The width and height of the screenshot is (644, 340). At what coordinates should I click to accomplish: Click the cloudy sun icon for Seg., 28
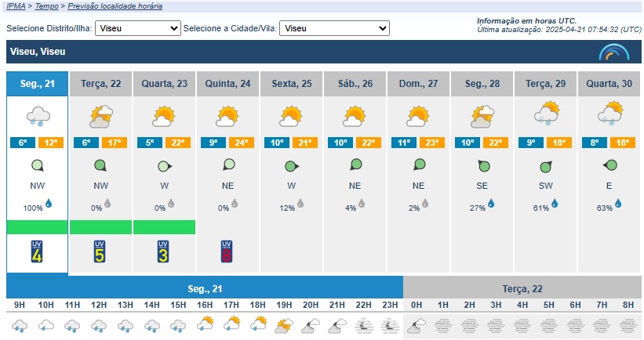pyautogui.click(x=482, y=117)
